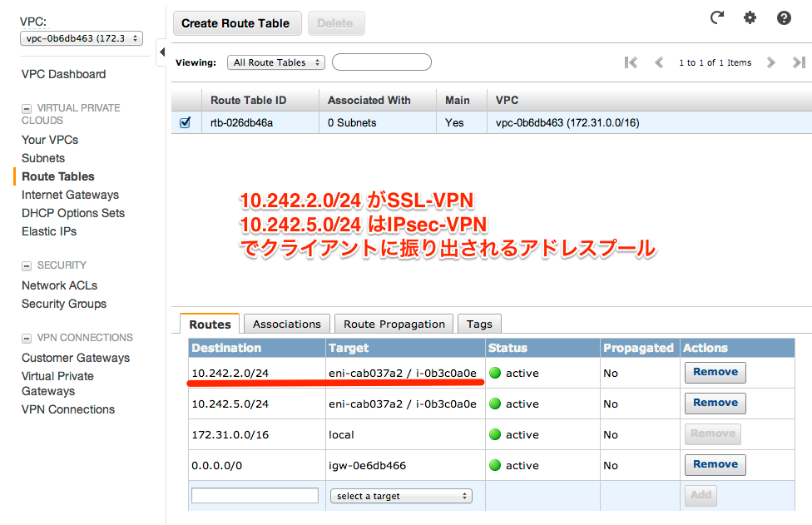Remove the 10.242.2.0/24 route

click(715, 372)
